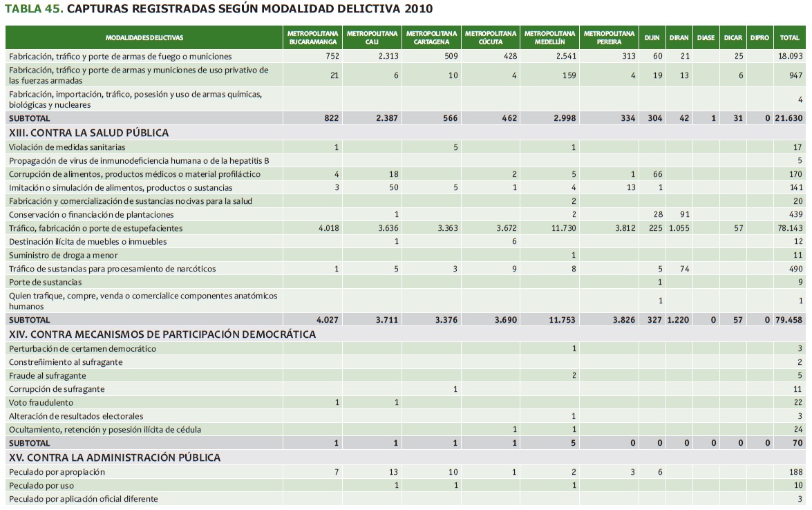Click heading XV. Contra la Administración Pública

115,457
